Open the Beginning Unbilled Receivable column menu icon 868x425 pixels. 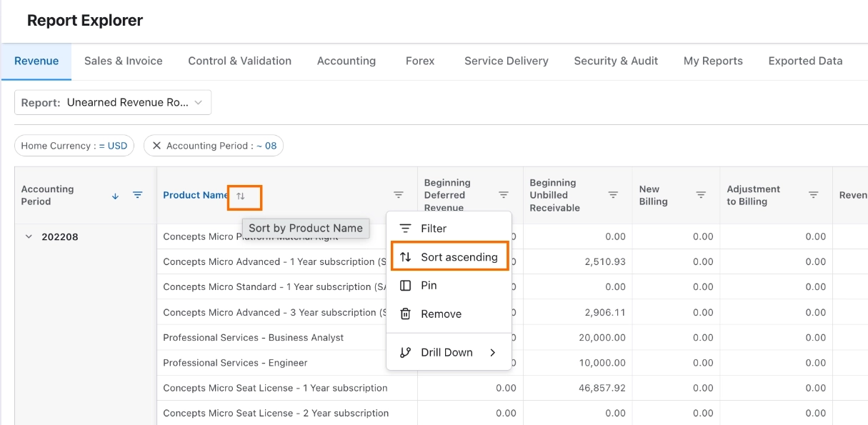[x=613, y=195]
